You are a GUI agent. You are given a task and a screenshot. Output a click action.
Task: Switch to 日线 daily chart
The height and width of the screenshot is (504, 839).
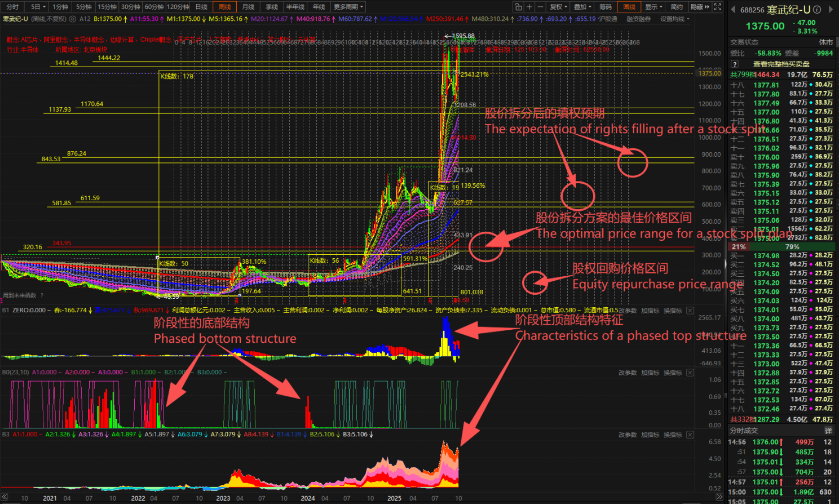(201, 7)
